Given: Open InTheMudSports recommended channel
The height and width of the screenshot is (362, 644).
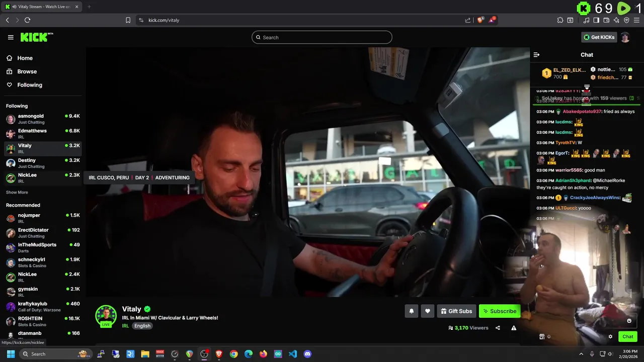Looking at the screenshot, I should [x=43, y=247].
